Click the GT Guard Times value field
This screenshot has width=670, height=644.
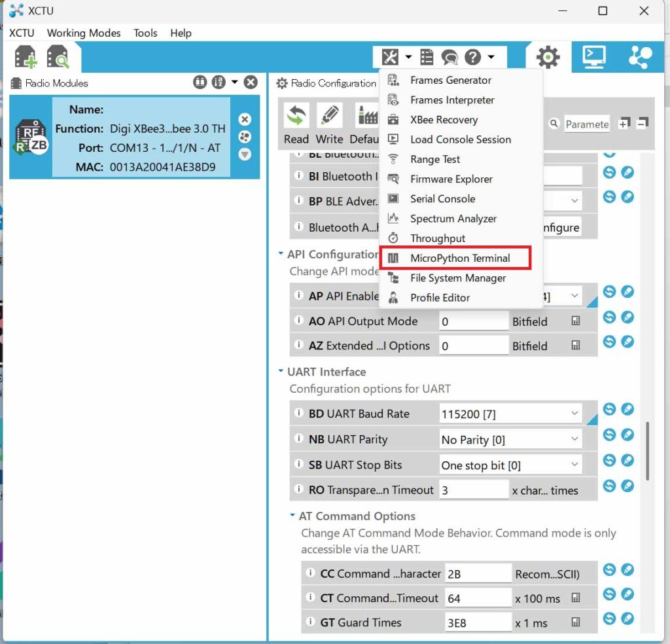[x=478, y=622]
